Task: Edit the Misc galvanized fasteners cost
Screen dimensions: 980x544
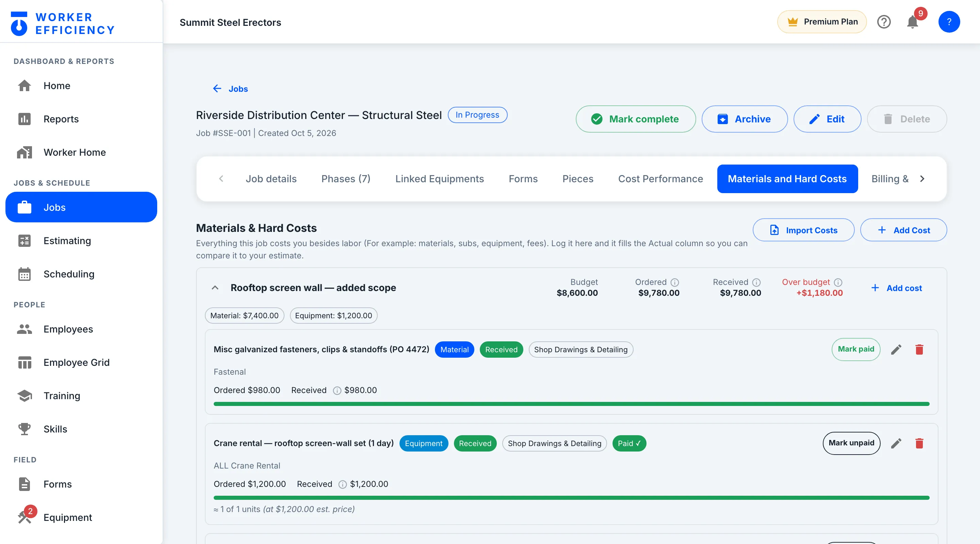Action: tap(896, 350)
